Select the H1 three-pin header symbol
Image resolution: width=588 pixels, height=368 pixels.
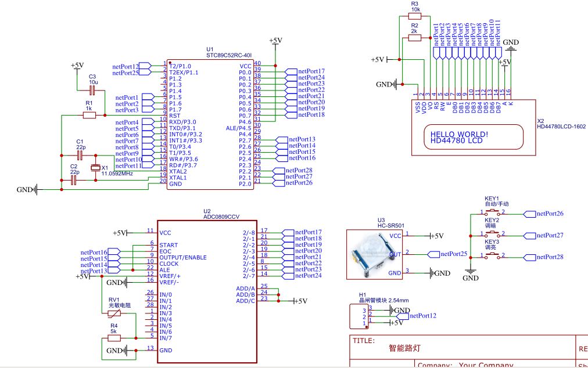[x=355, y=316]
